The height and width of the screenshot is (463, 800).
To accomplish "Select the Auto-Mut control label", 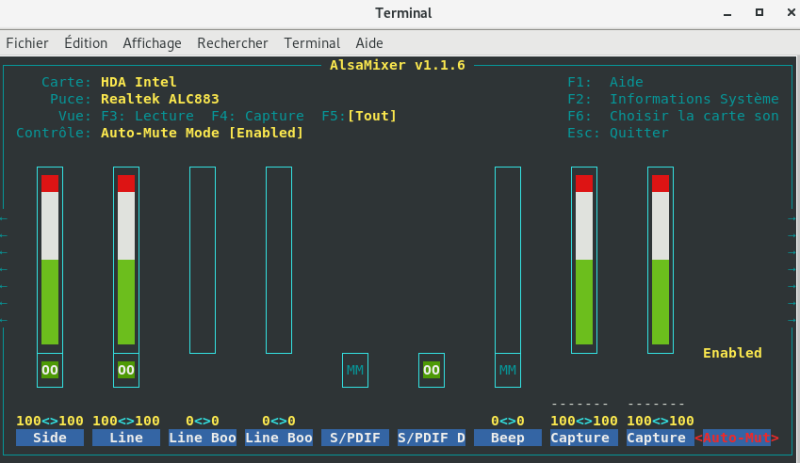I will [737, 438].
